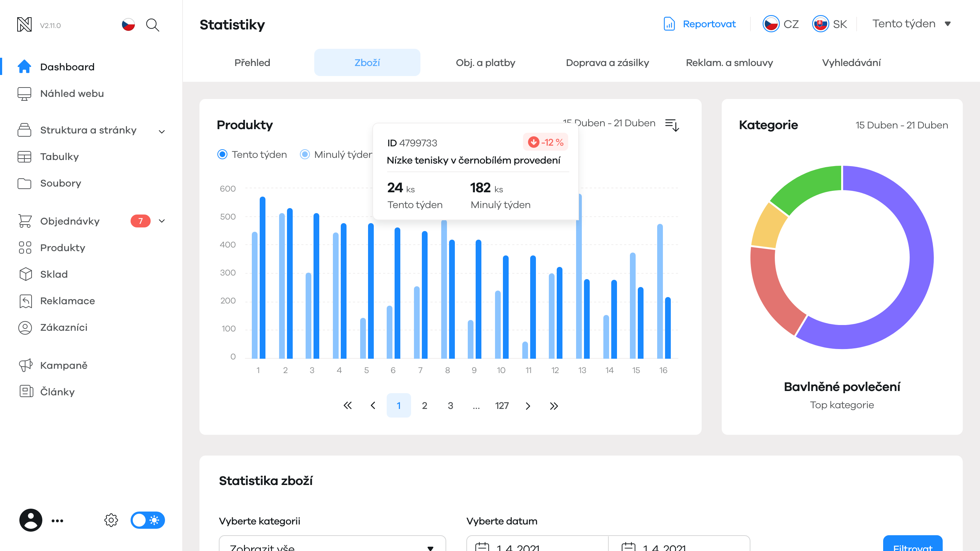
Task: Switch to the Obj. a platby tab
Action: pyautogui.click(x=485, y=62)
